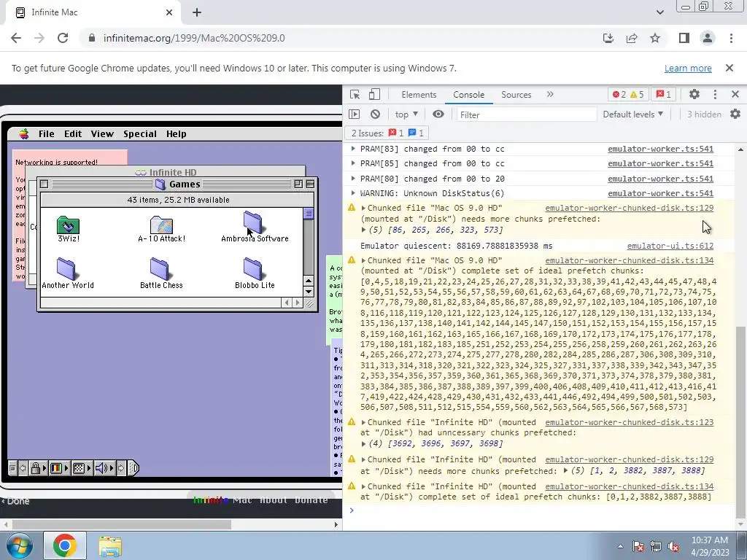This screenshot has width=747, height=560.
Task: Click the Filter input field in console
Action: coord(526,114)
